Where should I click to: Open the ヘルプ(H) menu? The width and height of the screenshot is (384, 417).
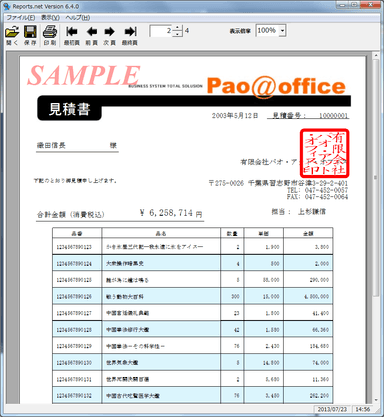(78, 17)
